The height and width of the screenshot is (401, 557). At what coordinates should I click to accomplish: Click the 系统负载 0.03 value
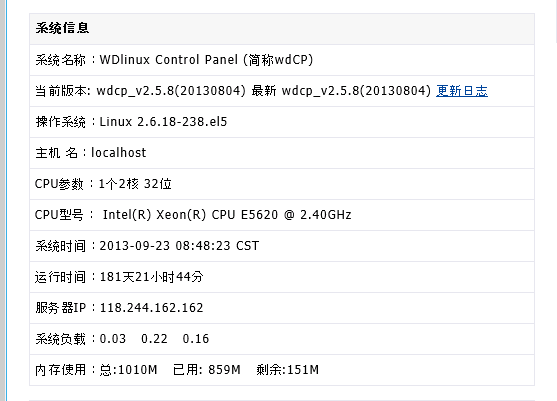click(113, 339)
